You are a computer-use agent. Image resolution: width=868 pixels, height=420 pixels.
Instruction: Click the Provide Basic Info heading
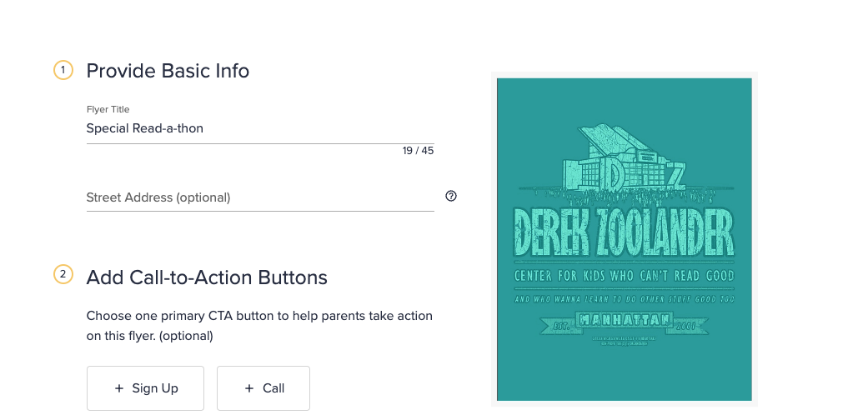pos(168,71)
